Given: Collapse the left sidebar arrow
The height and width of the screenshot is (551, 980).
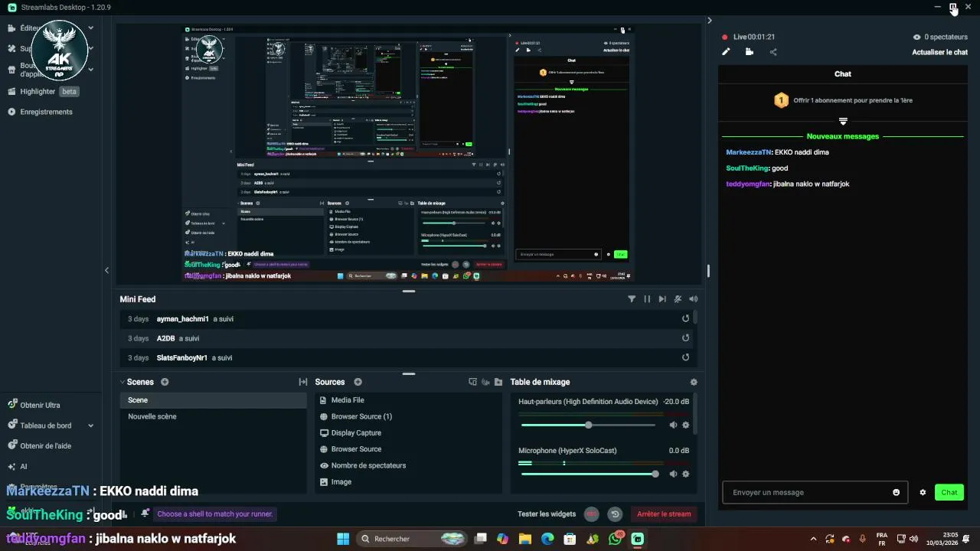Looking at the screenshot, I should click(106, 270).
